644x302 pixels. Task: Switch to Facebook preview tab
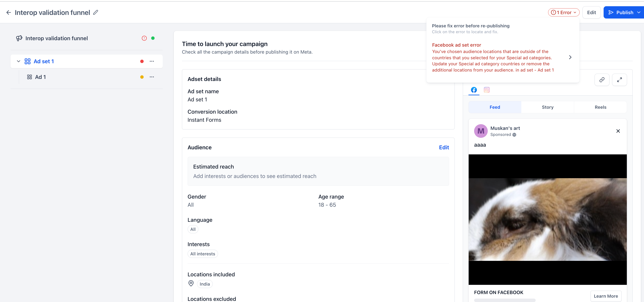474,90
